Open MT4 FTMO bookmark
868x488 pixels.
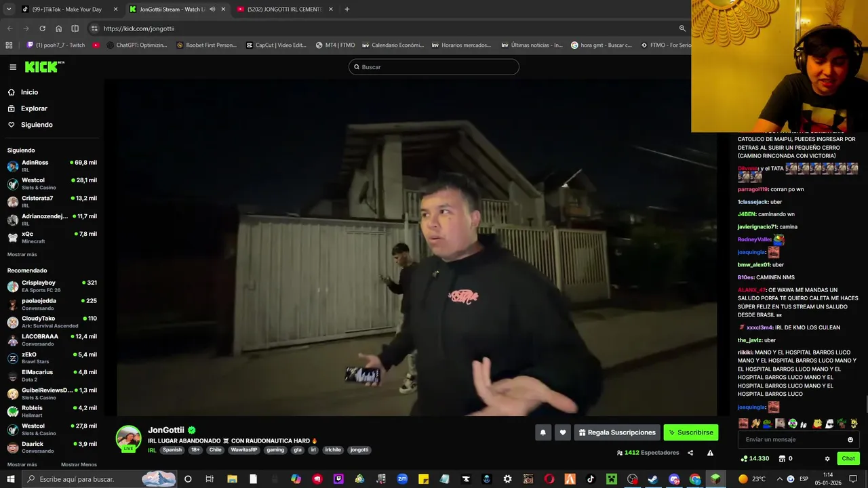[335, 45]
